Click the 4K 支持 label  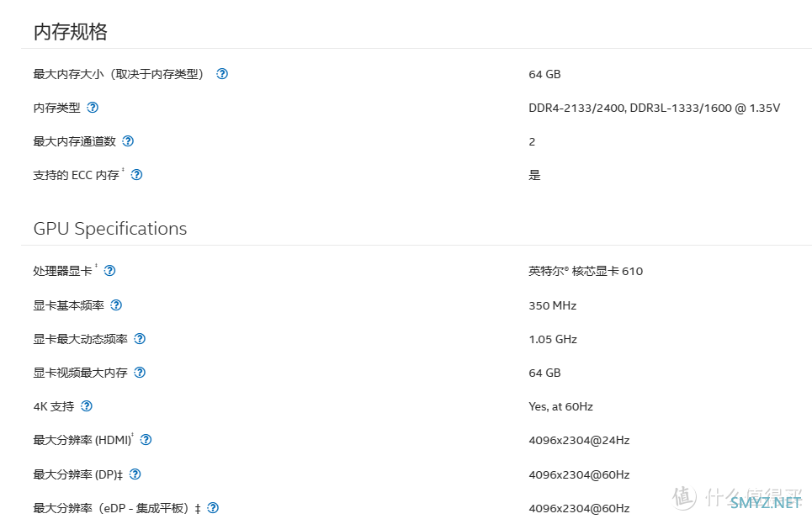[x=54, y=406]
